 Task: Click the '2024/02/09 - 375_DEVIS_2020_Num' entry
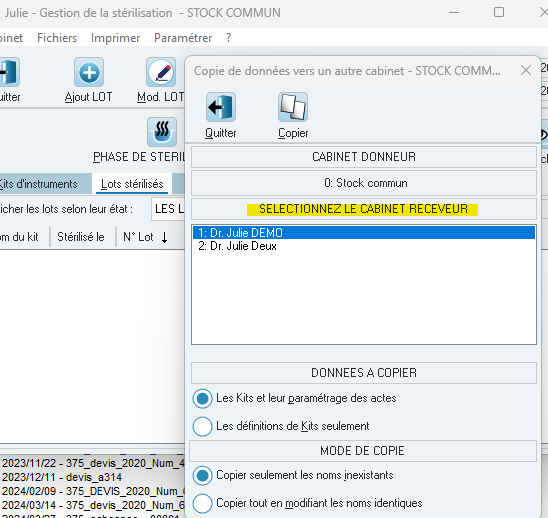tap(92, 491)
